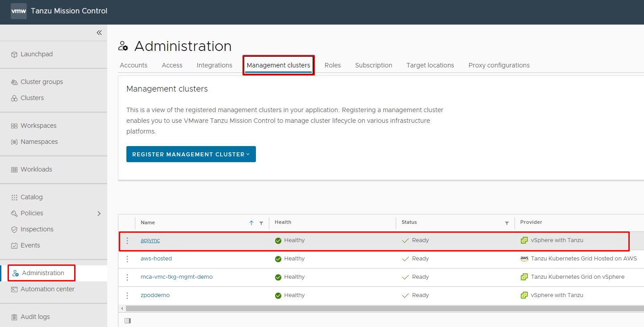644x327 pixels.
Task: Click the AWS provider icon in aws-hosted row
Action: click(x=524, y=259)
